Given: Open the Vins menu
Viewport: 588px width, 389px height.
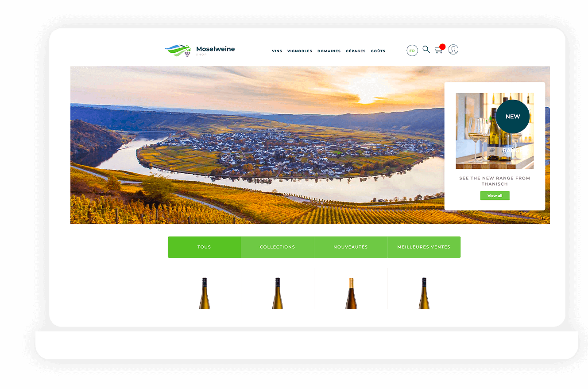Looking at the screenshot, I should tap(277, 51).
